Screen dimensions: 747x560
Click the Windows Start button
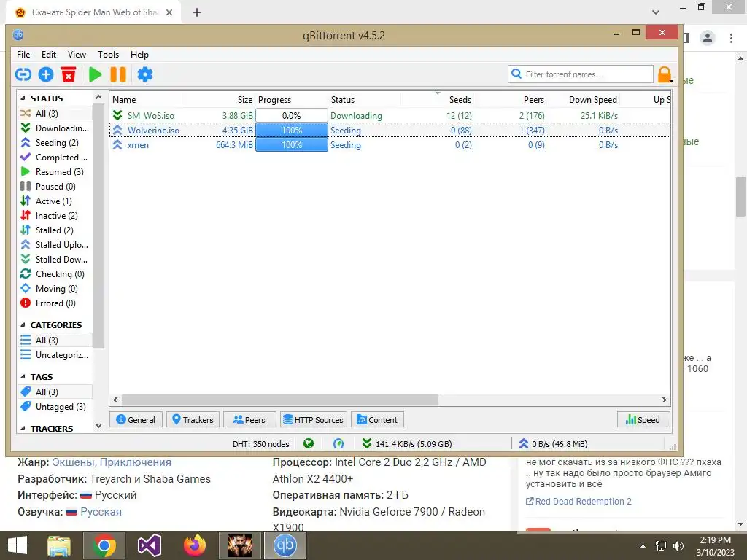click(18, 545)
